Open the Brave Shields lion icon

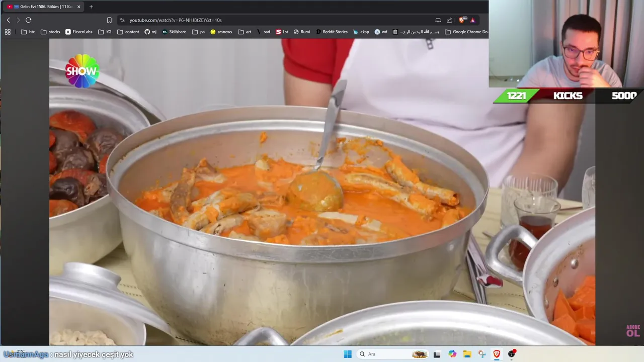[x=462, y=20]
